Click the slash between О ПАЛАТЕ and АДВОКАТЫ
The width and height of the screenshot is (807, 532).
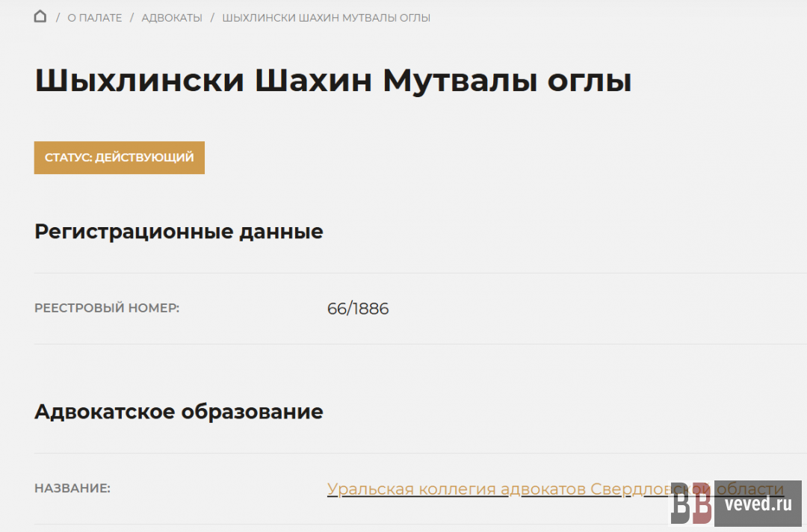pos(132,17)
